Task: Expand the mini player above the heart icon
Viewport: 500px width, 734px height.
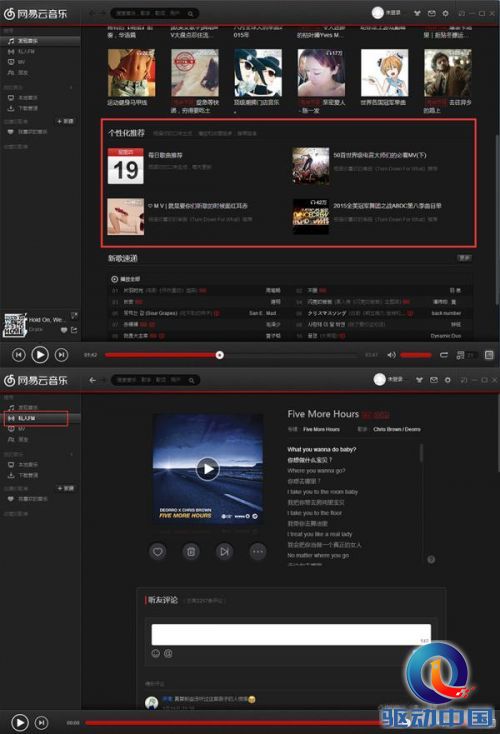Action: [x=74, y=315]
